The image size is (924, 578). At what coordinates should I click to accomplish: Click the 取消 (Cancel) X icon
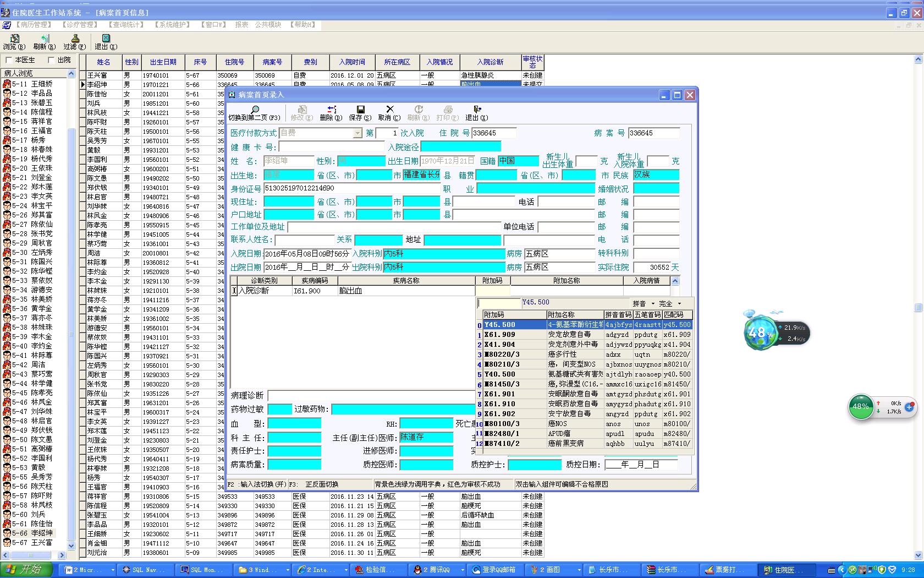389,110
